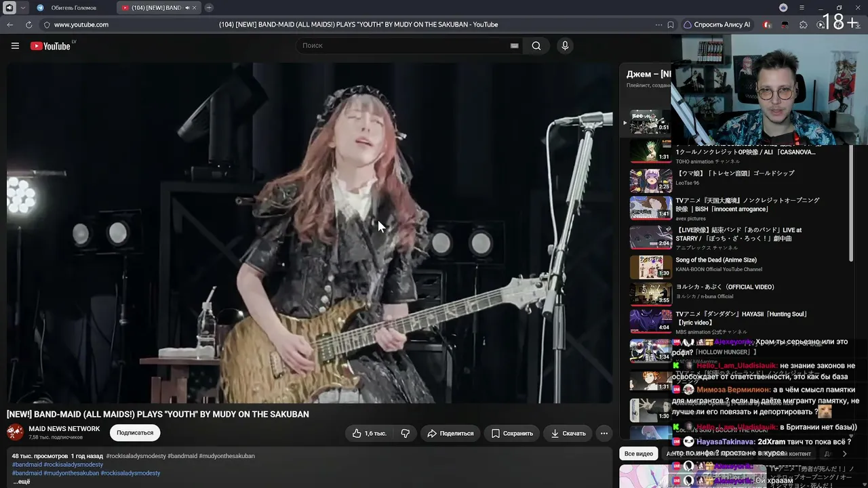Play the ALI CASANOVA playlist video
Screen dimensions: 868x488
tap(650, 151)
